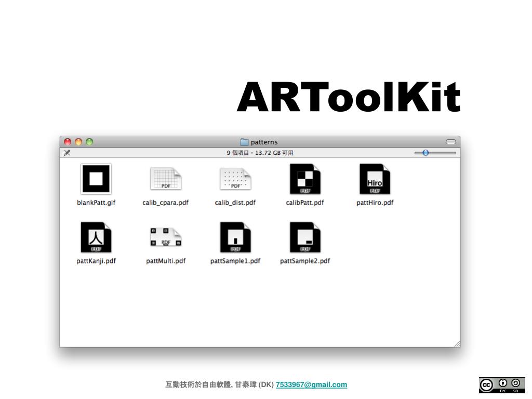
Task: Click the pattHiro.pdf filename label
Action: coord(375,203)
